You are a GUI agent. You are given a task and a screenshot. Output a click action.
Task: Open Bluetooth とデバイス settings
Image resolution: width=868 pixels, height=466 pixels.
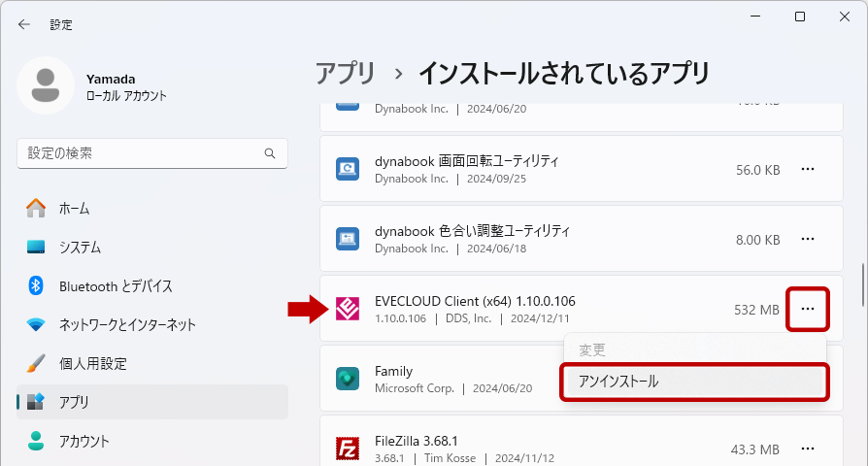tap(115, 285)
